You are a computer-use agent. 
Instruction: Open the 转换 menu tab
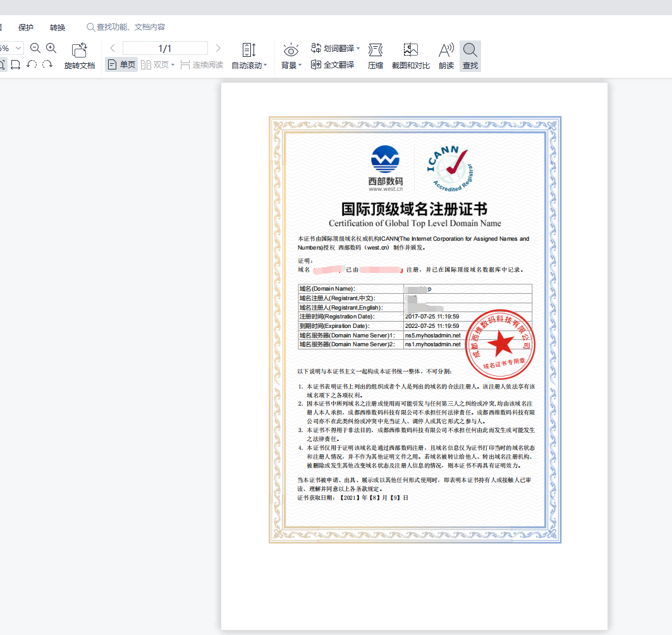58,27
